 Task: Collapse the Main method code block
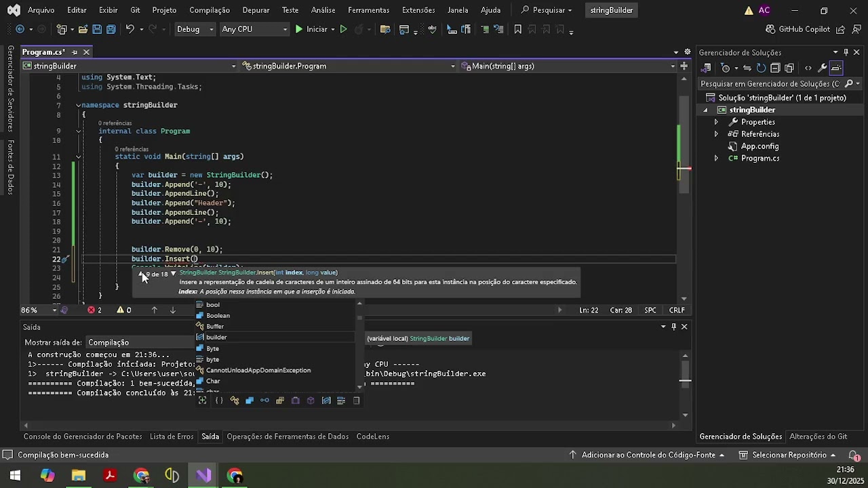click(x=78, y=157)
